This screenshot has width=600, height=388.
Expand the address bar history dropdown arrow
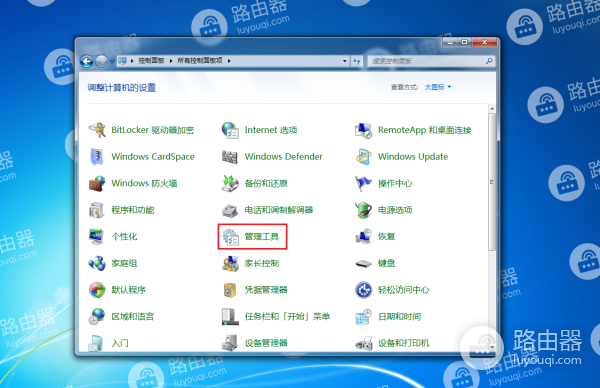click(345, 61)
